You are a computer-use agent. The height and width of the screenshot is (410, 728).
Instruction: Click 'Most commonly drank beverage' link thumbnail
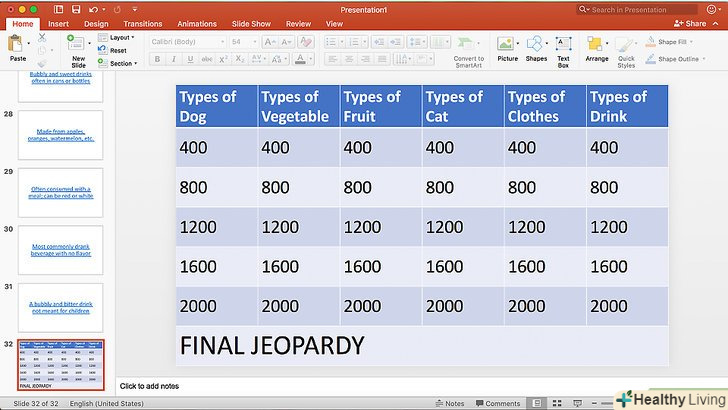coord(61,250)
